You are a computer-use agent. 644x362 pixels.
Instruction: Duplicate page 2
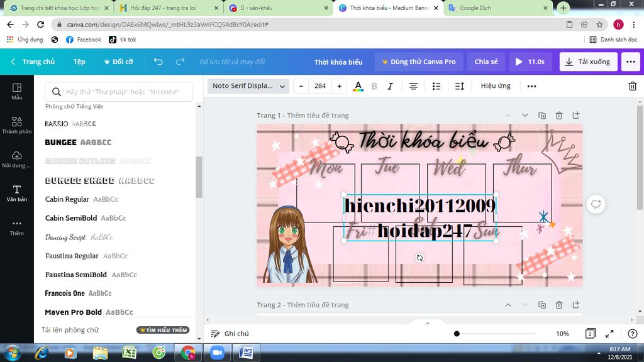[542, 305]
